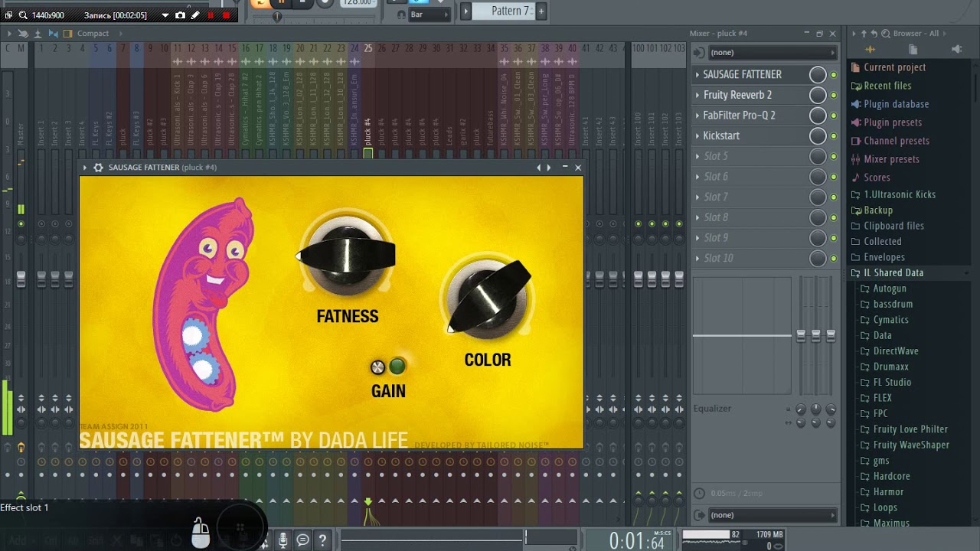The height and width of the screenshot is (551, 980).
Task: Toggle the Slot 8 enable light
Action: [834, 217]
